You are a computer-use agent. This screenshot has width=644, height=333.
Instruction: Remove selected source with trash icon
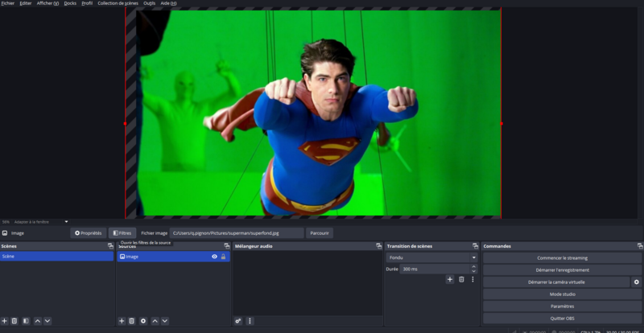(x=131, y=321)
